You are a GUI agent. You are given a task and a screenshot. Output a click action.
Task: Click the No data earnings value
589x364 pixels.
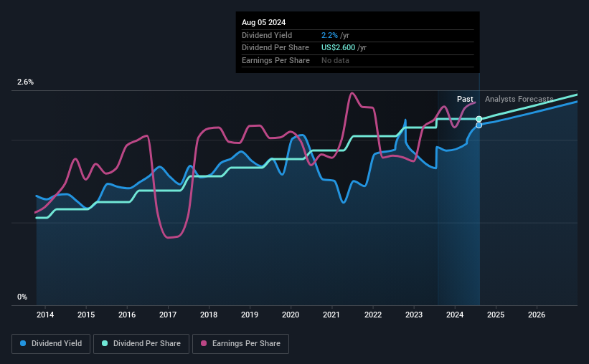tap(335, 60)
